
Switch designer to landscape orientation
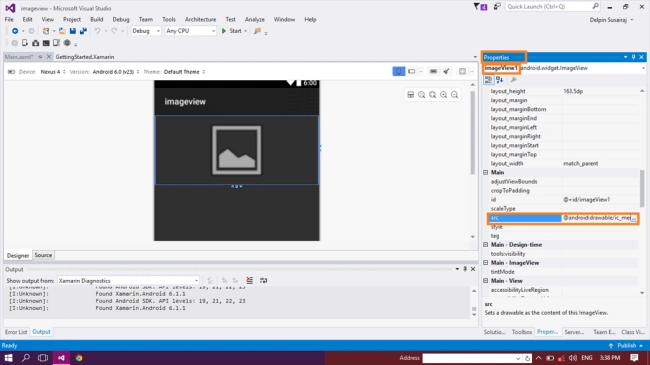(x=412, y=71)
